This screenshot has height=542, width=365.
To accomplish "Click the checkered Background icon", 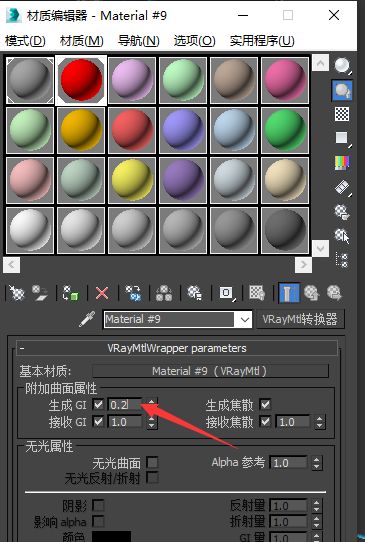I will tap(342, 114).
